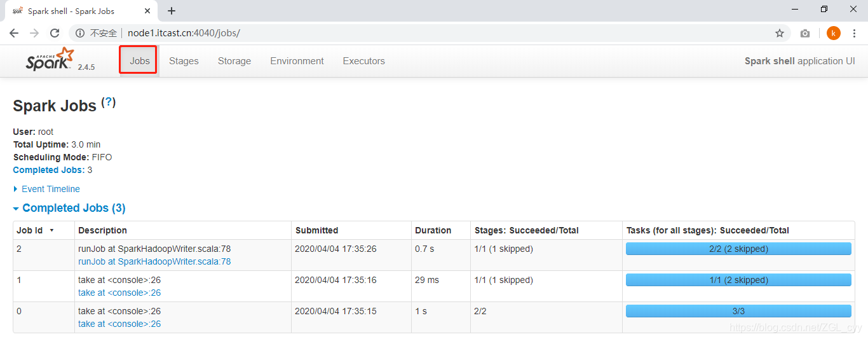The width and height of the screenshot is (868, 339).
Task: Sort by Job Id column arrow
Action: pyautogui.click(x=51, y=230)
